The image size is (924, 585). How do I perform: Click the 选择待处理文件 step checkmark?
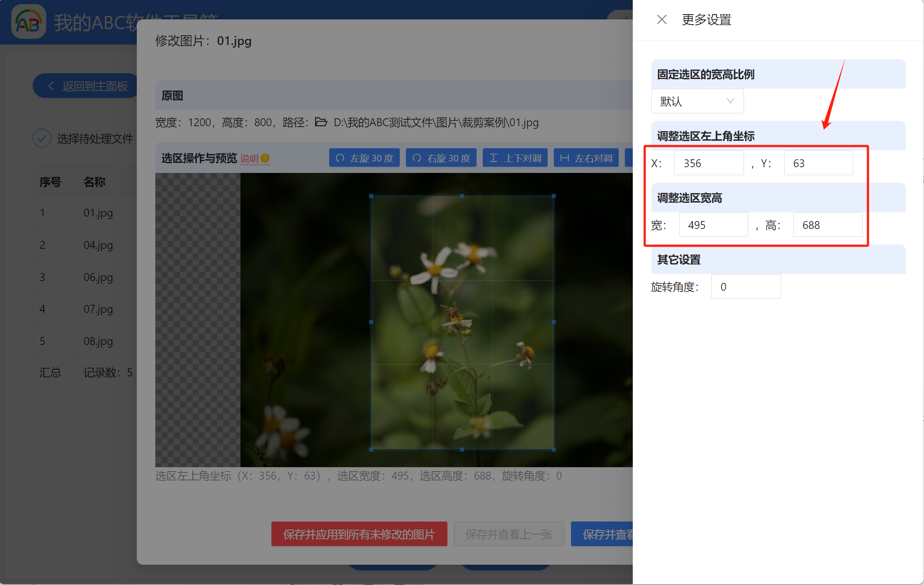[42, 139]
